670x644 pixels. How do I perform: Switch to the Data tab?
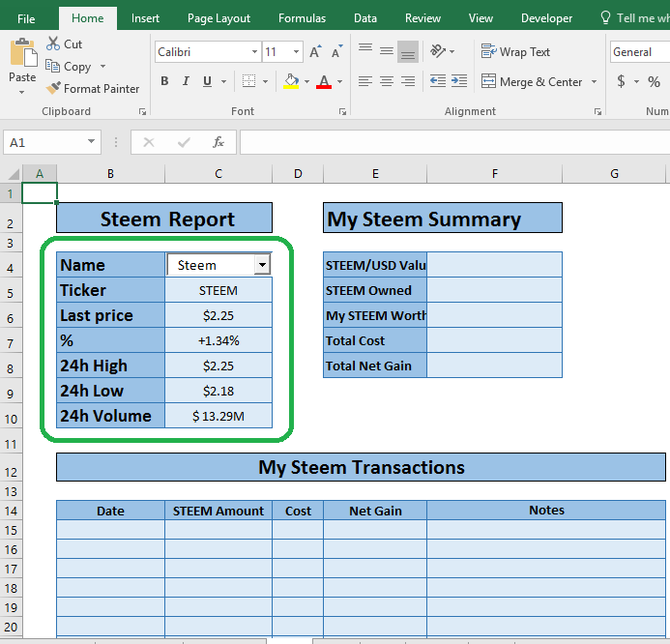(365, 18)
